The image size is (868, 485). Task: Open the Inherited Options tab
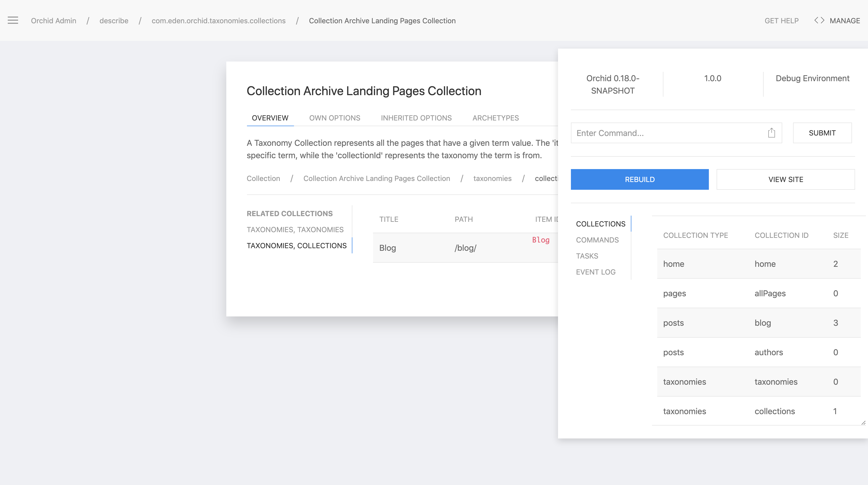tap(416, 118)
